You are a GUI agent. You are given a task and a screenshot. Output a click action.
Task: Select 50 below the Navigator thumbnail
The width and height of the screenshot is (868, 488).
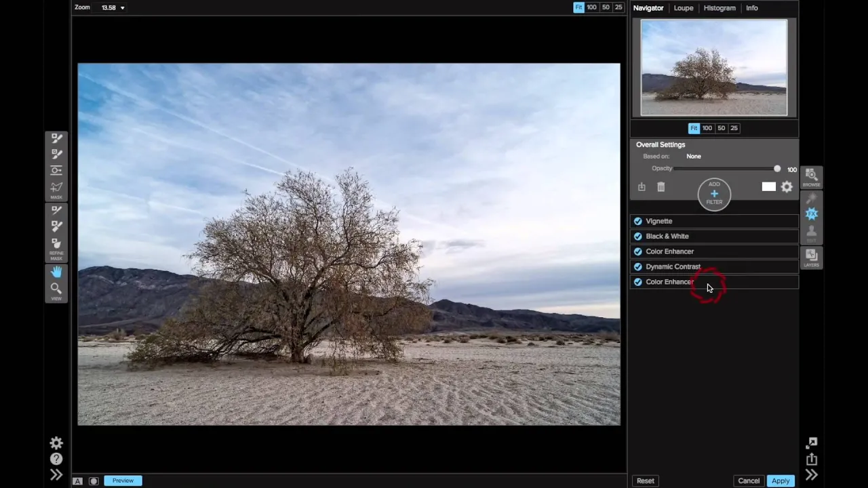tap(722, 128)
